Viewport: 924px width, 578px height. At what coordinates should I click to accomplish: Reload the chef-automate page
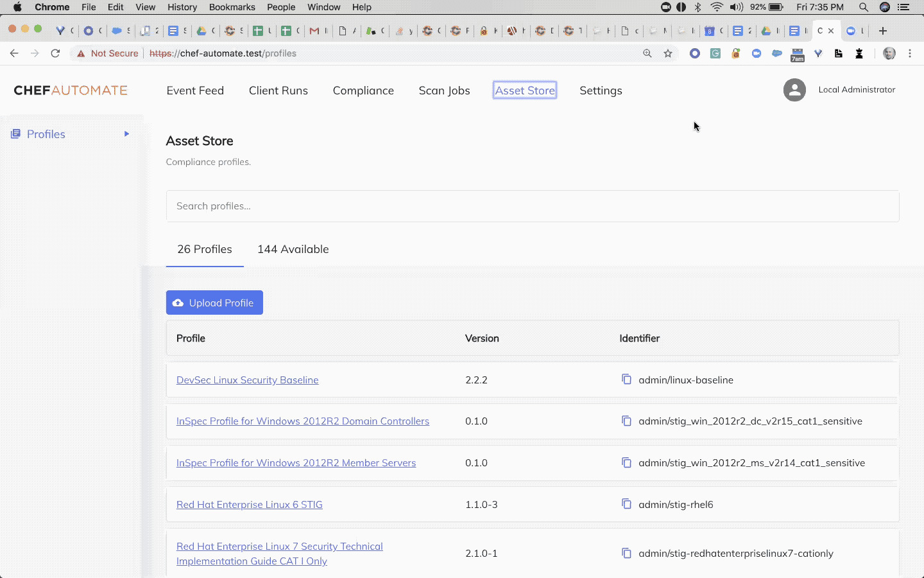(x=55, y=53)
